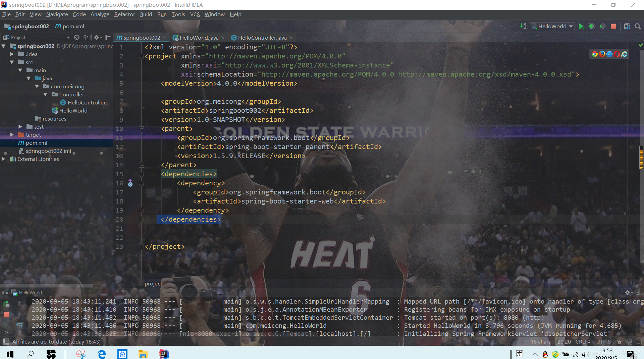Change UTF-8 file encoding in status bar
Viewport: 644px width, 359px height.
603,342
